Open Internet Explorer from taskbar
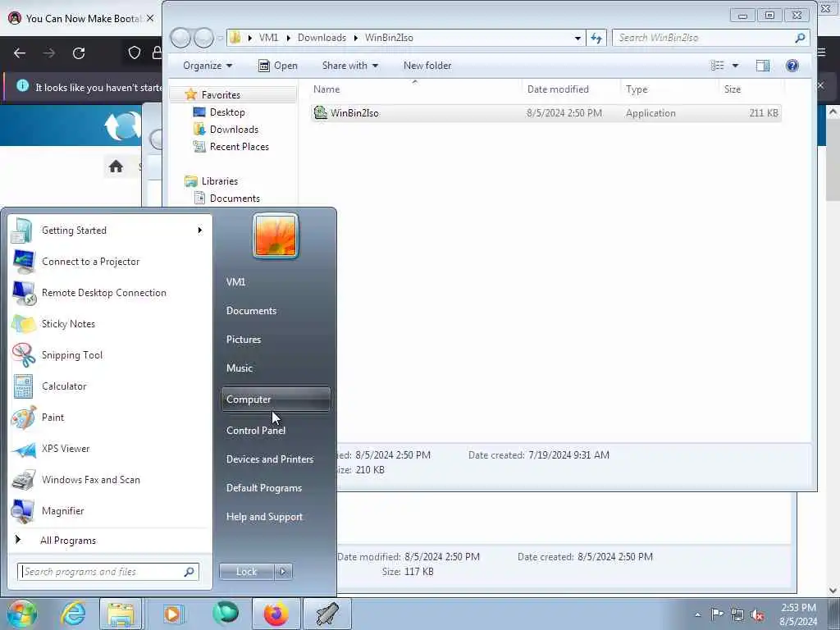The width and height of the screenshot is (840, 630). 73,614
